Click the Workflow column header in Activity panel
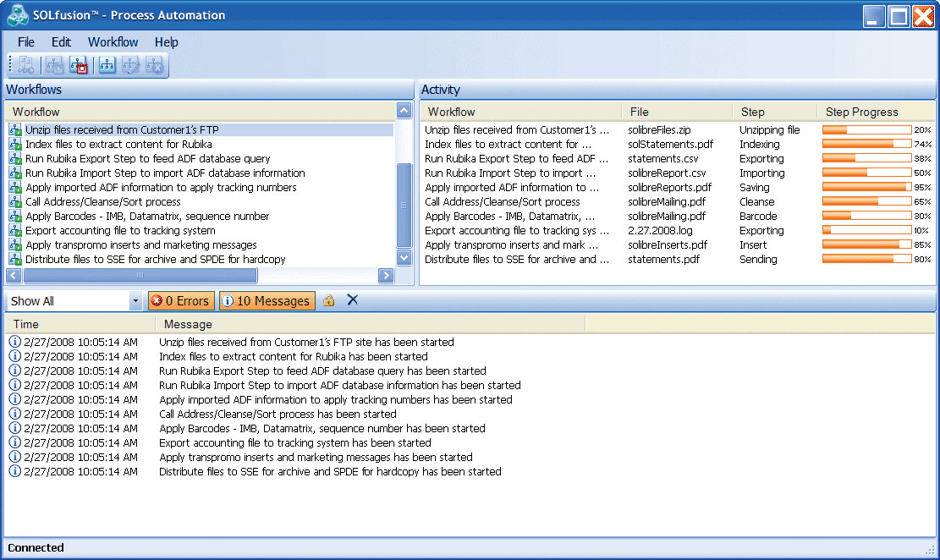940x560 pixels. tap(521, 112)
